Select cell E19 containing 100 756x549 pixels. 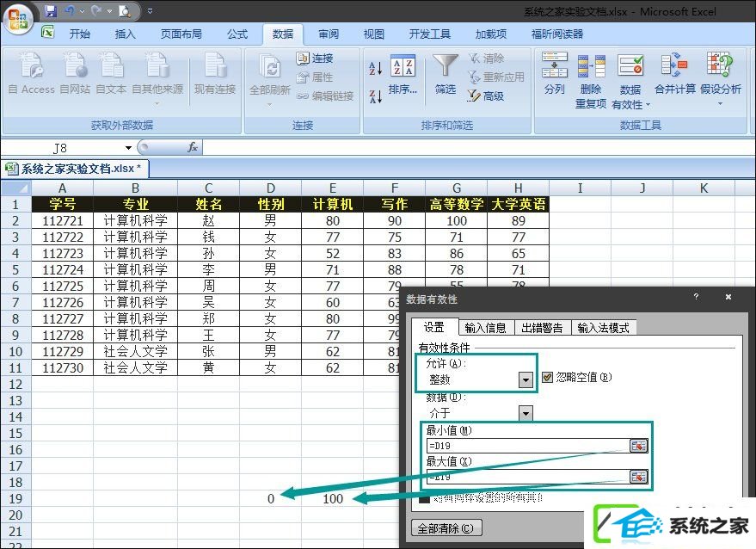332,498
